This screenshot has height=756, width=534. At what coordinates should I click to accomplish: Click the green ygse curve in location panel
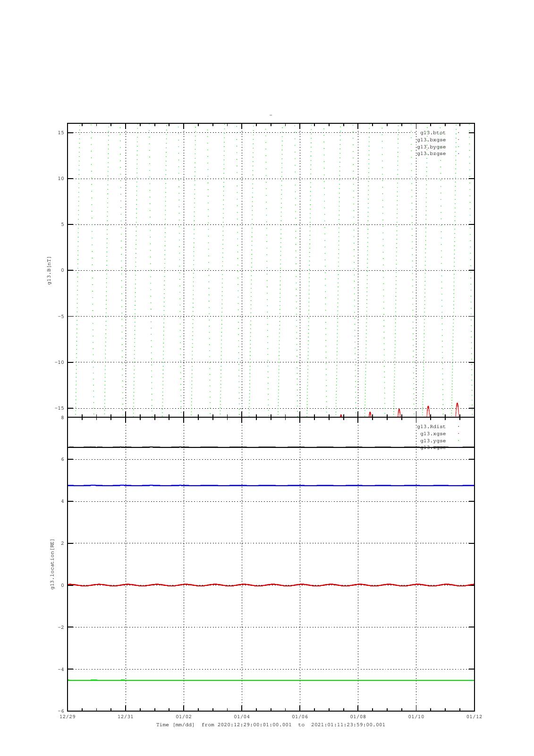(x=271, y=680)
